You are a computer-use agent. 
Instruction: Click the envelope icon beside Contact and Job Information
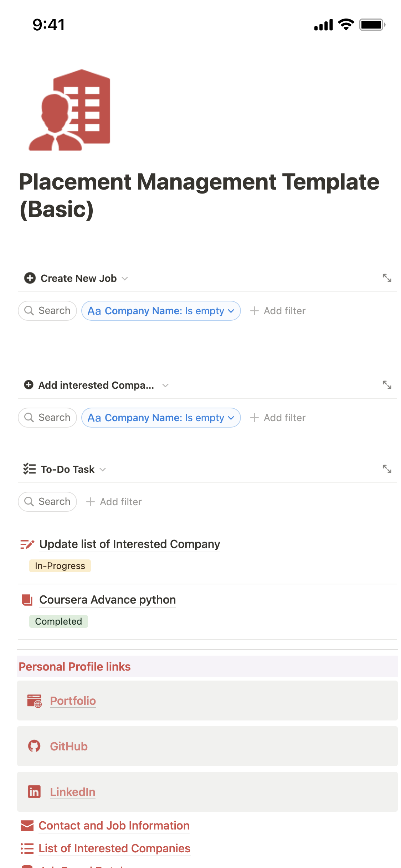pyautogui.click(x=27, y=826)
